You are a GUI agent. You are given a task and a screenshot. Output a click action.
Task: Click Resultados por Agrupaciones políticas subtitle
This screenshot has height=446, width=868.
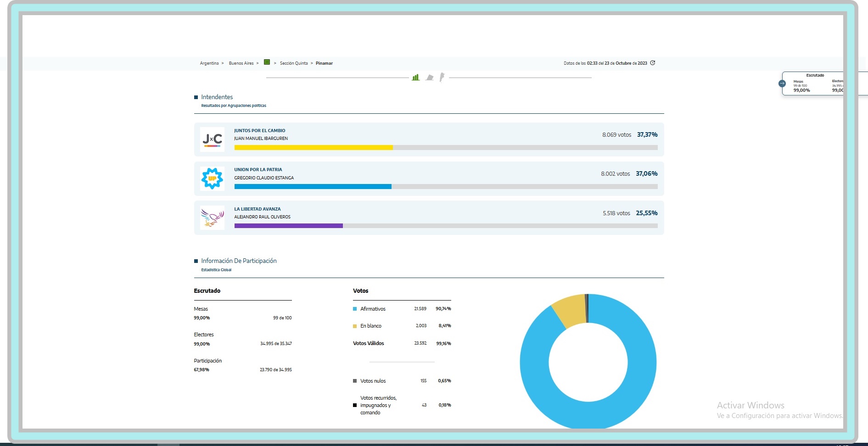tap(234, 106)
